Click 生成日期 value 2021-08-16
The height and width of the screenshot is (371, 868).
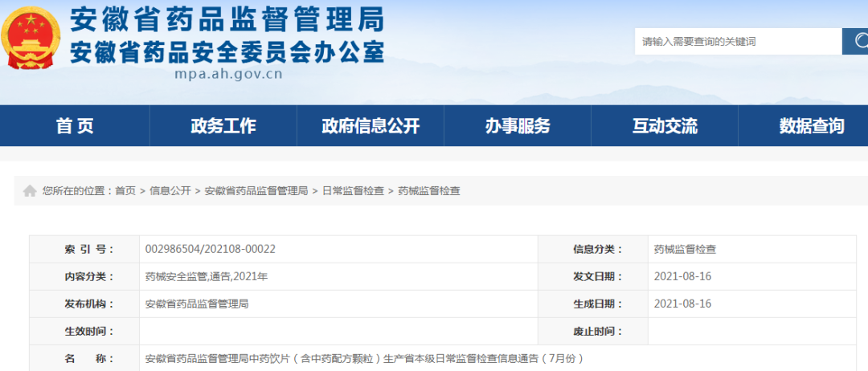[x=682, y=304]
